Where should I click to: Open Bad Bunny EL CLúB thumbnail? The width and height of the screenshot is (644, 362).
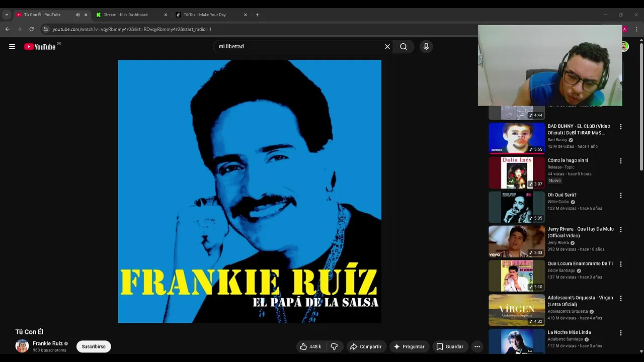[517, 138]
